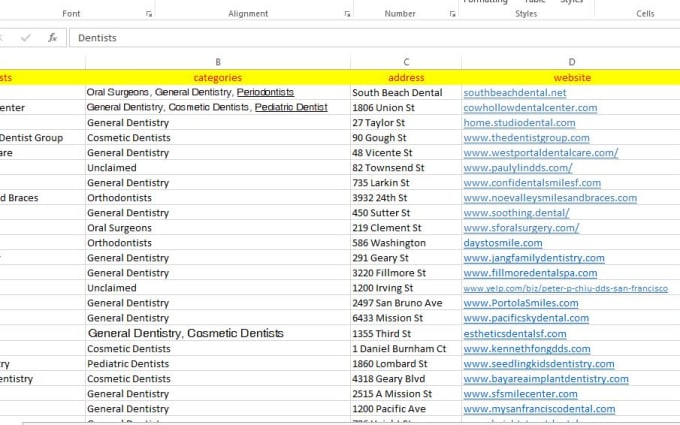Open www.bayareaimplantdentistry.com link

click(x=546, y=379)
